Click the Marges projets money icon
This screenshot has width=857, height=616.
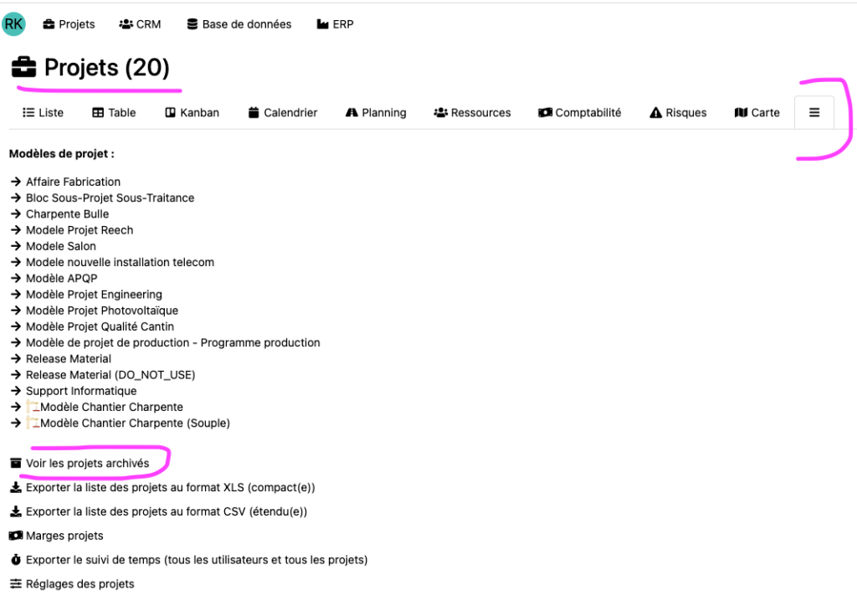15,536
